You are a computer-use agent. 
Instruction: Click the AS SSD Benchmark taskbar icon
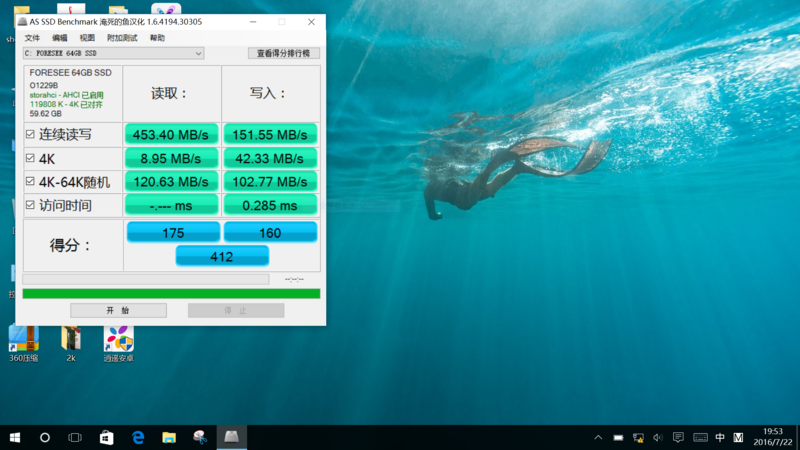click(x=231, y=437)
